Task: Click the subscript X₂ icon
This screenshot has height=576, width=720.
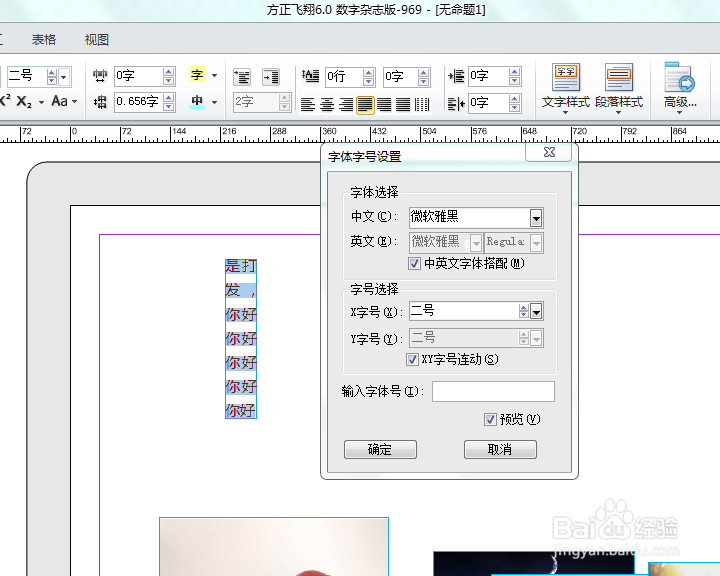Action: pos(24,102)
